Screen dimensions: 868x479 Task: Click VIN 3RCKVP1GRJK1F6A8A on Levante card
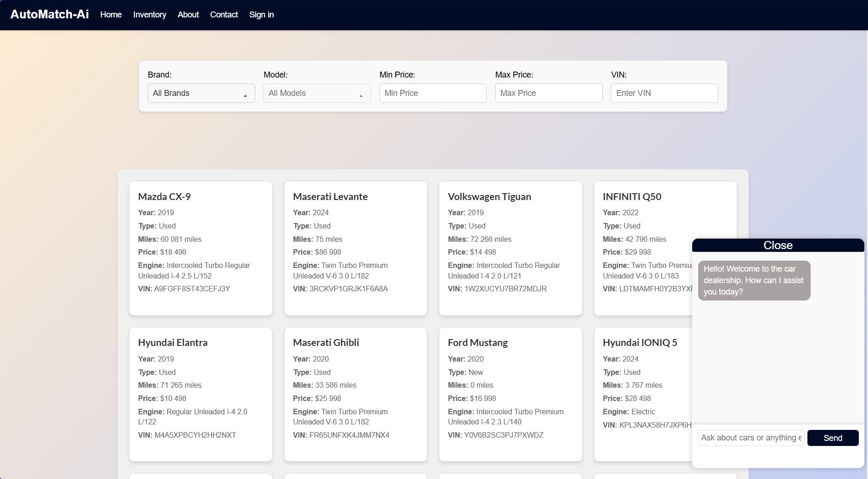pyautogui.click(x=348, y=289)
